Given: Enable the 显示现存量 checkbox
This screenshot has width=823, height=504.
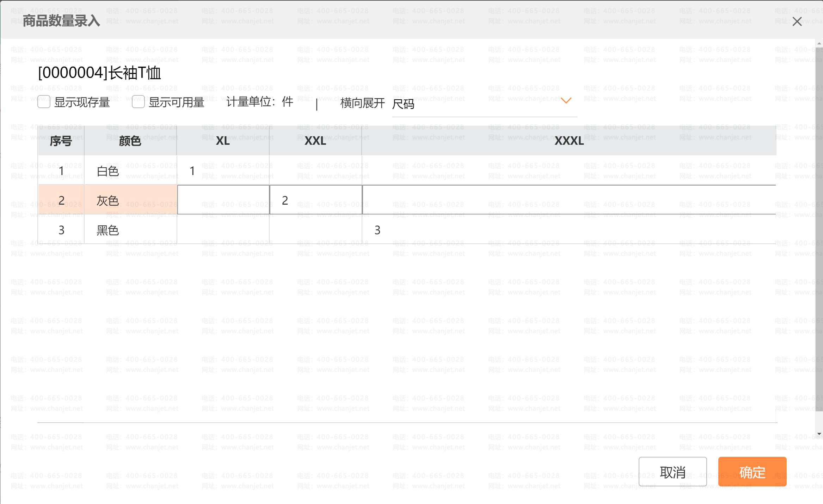Looking at the screenshot, I should click(44, 102).
